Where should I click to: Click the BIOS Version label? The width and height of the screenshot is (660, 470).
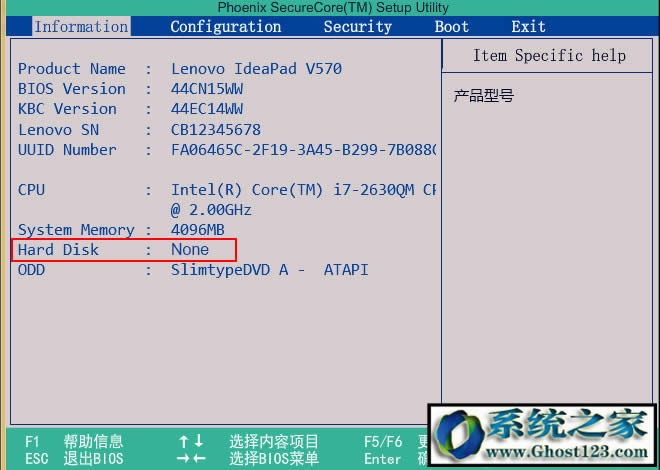coord(72,89)
